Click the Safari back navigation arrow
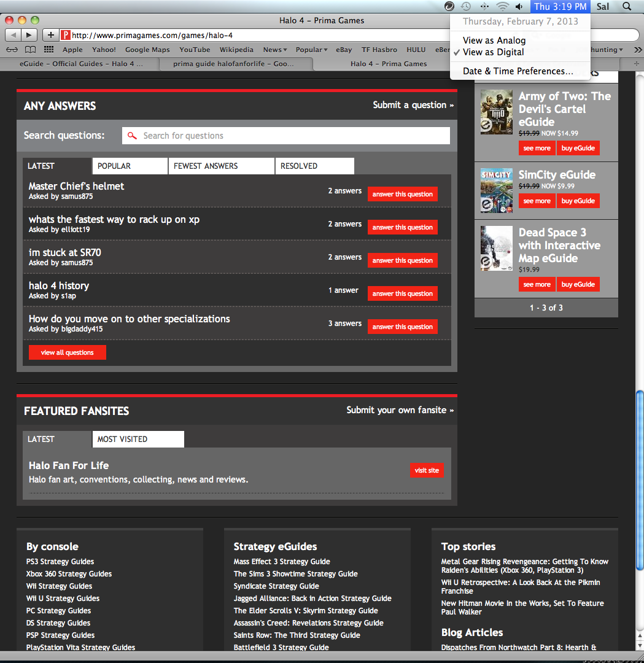Screen dimensions: 644x663 14,36
